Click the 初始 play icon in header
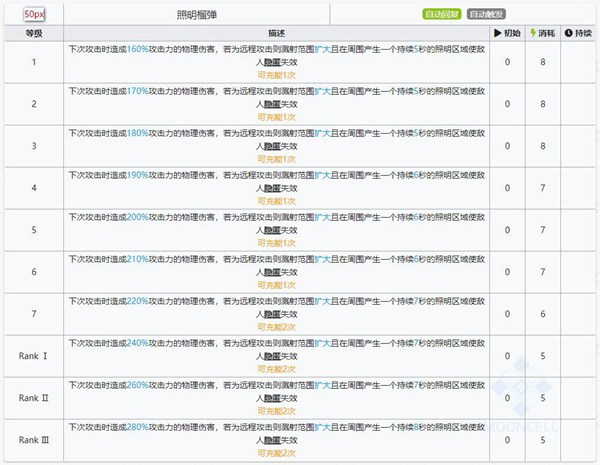The height and width of the screenshot is (465, 600). coord(498,34)
